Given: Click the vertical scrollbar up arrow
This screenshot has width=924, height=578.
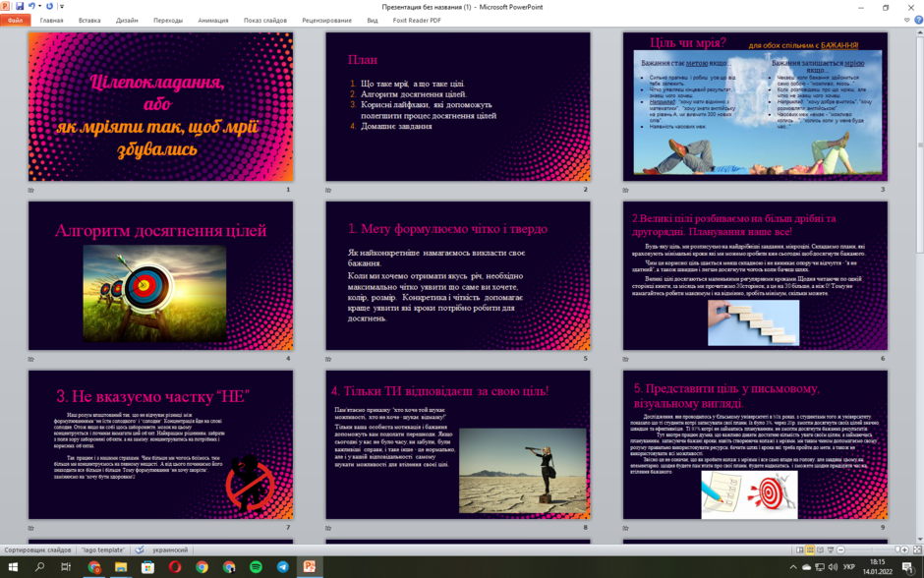Looking at the screenshot, I should coord(919,31).
